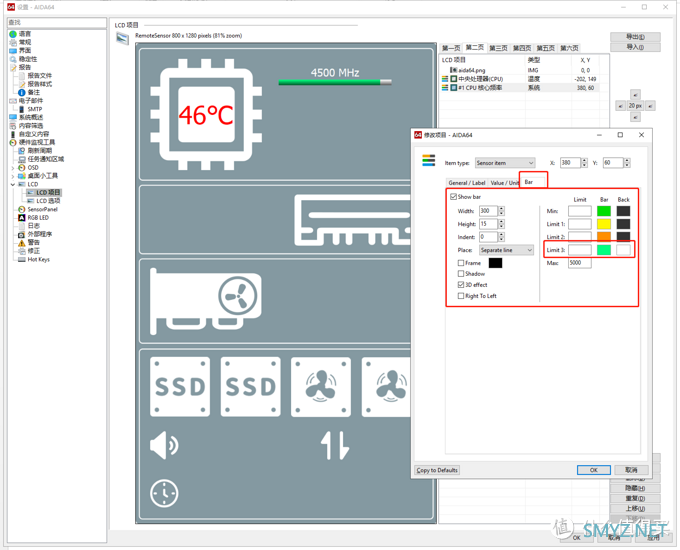Open the SMTP settings entry
The width and height of the screenshot is (680, 550).
click(35, 109)
